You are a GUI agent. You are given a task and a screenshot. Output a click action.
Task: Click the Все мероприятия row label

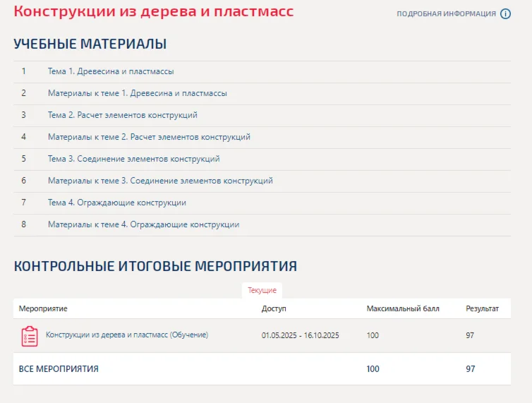point(59,368)
